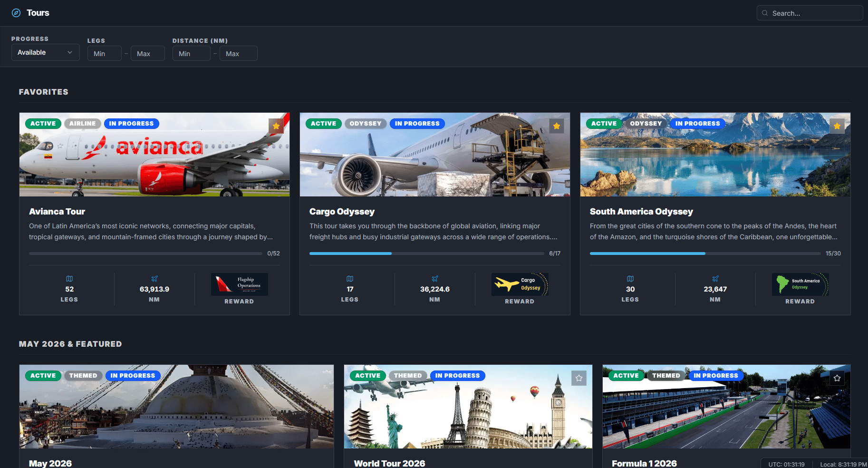This screenshot has height=468, width=868.
Task: Click the South America Odyssey 15/30 progress bar
Action: [x=705, y=253]
